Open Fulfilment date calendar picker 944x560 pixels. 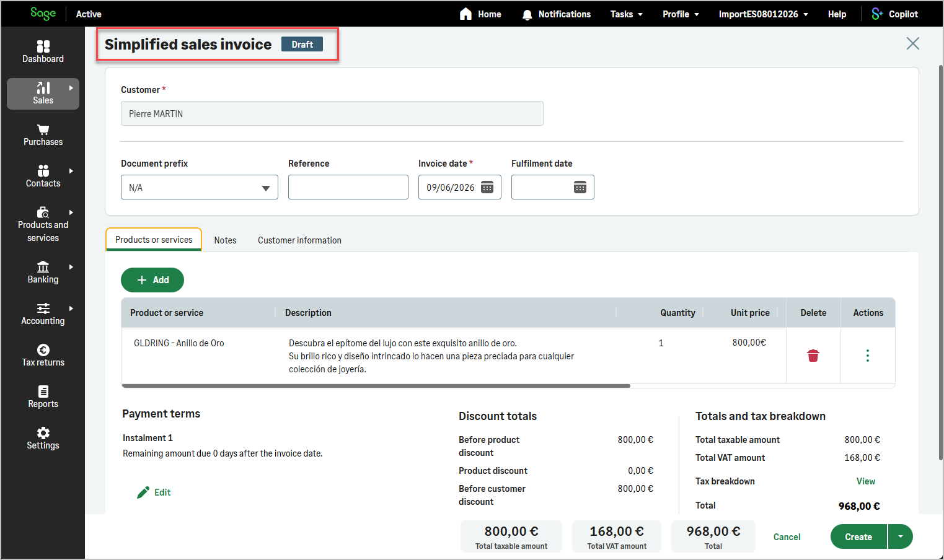(x=580, y=187)
